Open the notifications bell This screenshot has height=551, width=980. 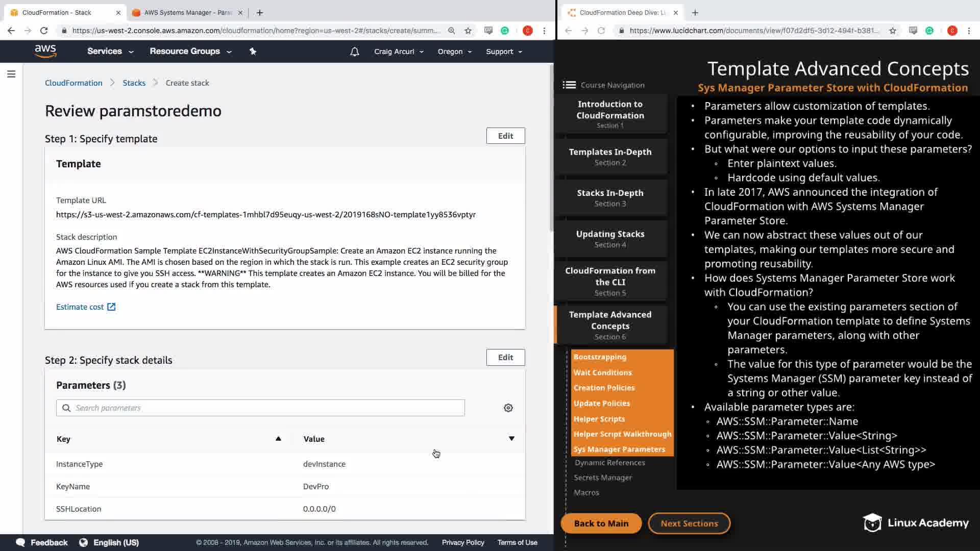coord(354,52)
